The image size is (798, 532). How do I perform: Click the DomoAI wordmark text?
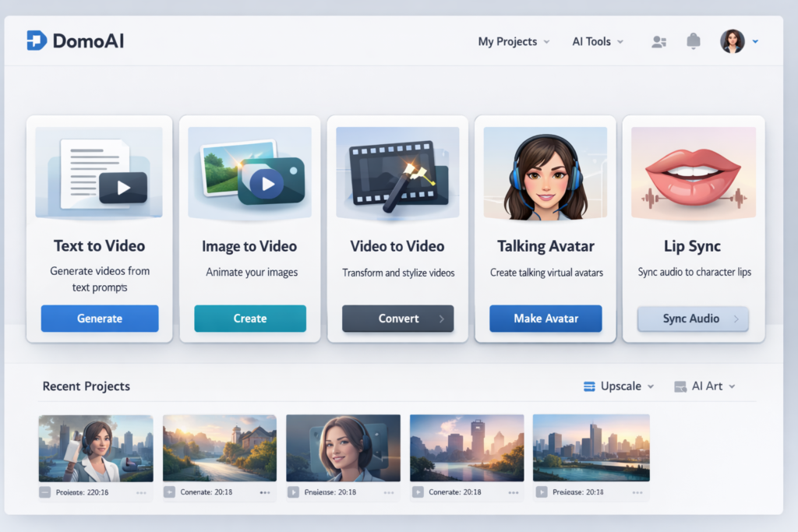point(89,41)
